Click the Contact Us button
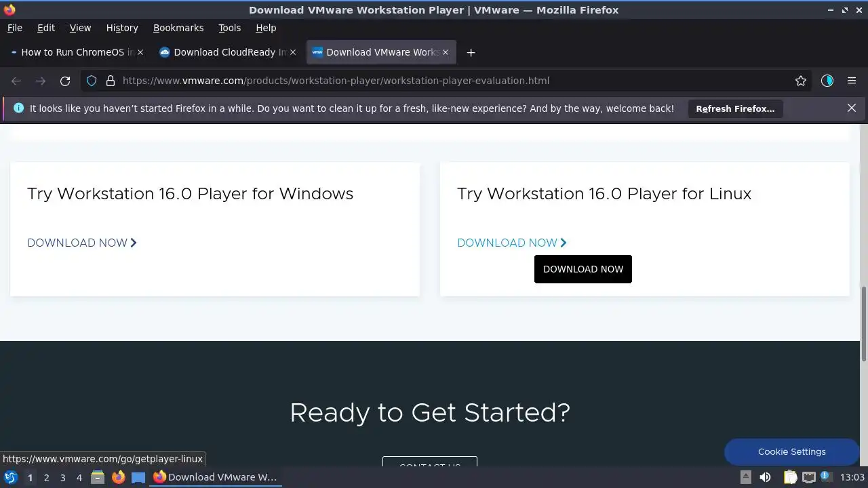868x488 pixels. click(x=430, y=463)
